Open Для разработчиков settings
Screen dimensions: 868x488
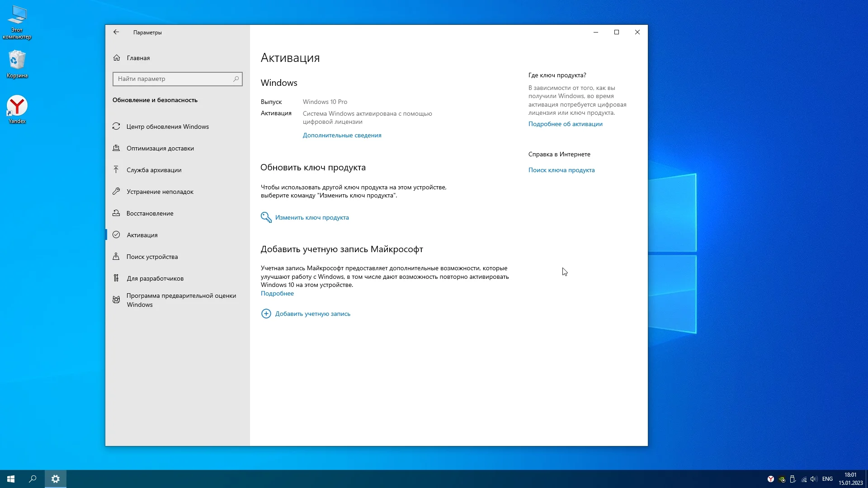click(x=155, y=278)
